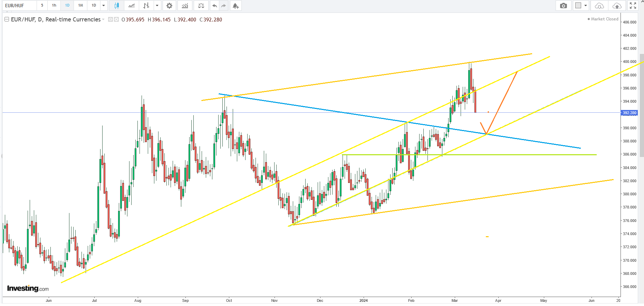Screen dimensions: 644x306
Task: Toggle series visibility eye in legend
Action: pyautogui.click(x=110, y=19)
